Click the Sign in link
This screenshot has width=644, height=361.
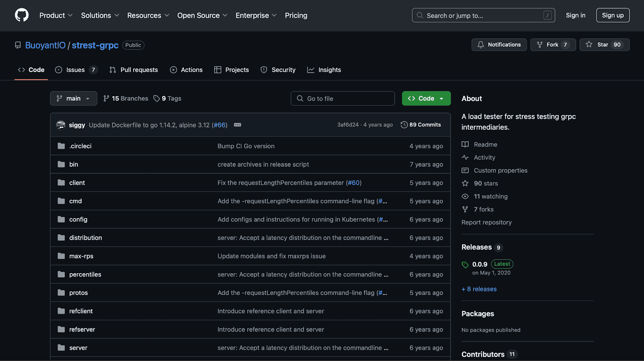576,15
